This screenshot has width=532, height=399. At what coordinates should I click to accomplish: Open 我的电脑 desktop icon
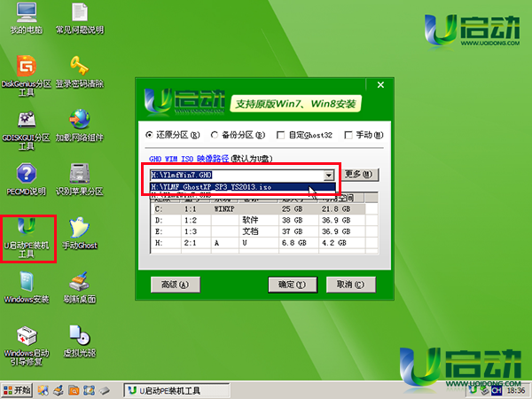27,15
